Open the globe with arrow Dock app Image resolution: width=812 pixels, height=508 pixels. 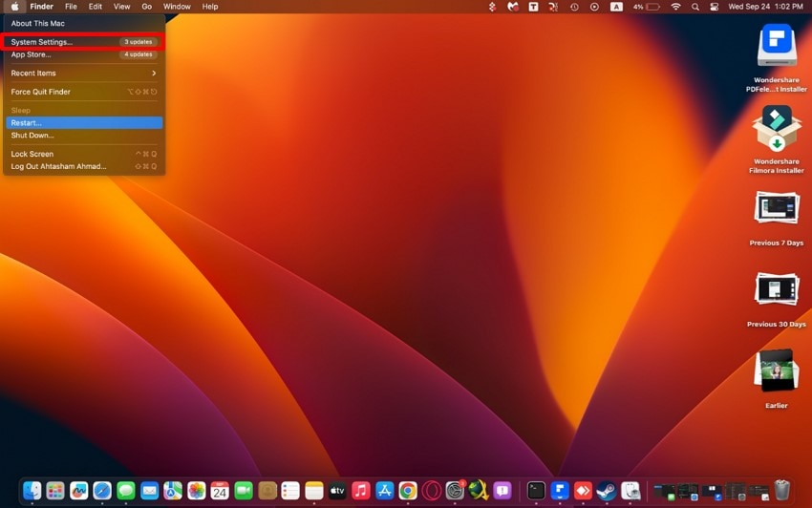[x=479, y=491]
